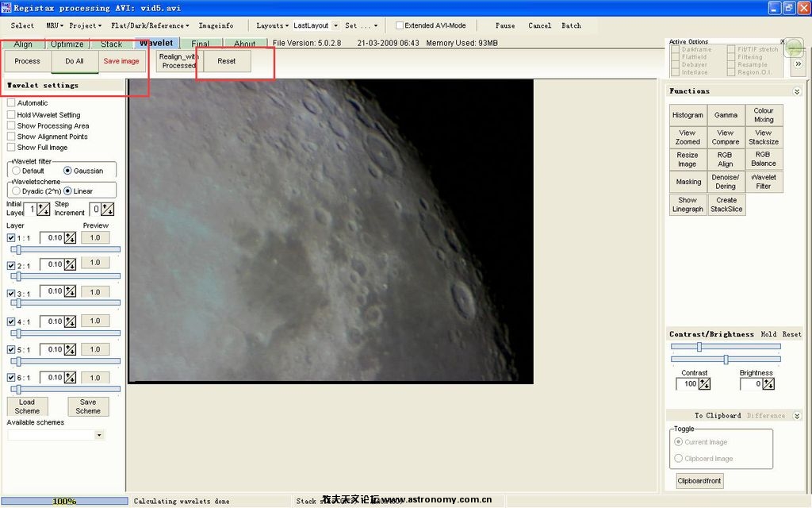This screenshot has height=508, width=812.
Task: Adjust the Brightness slider
Action: pyautogui.click(x=726, y=360)
